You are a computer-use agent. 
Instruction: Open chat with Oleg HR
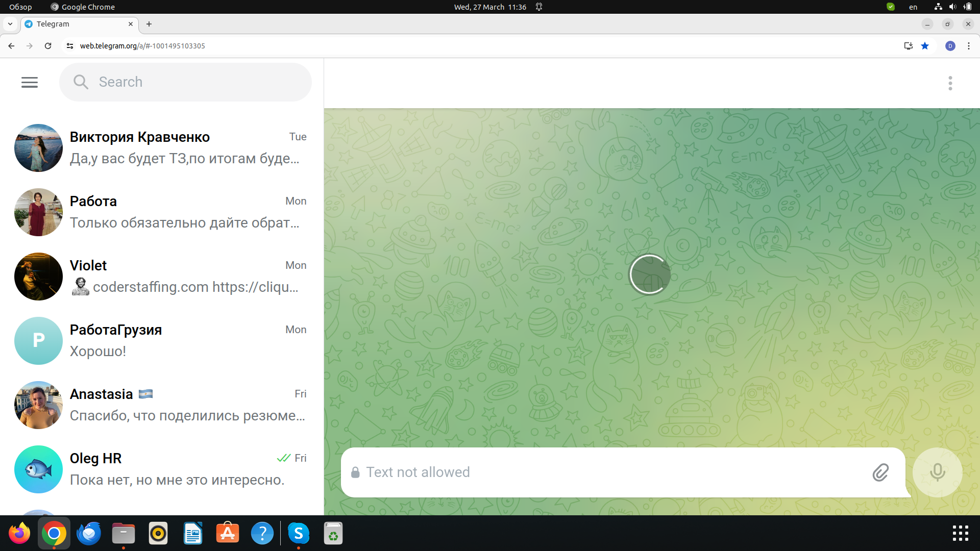(x=161, y=469)
